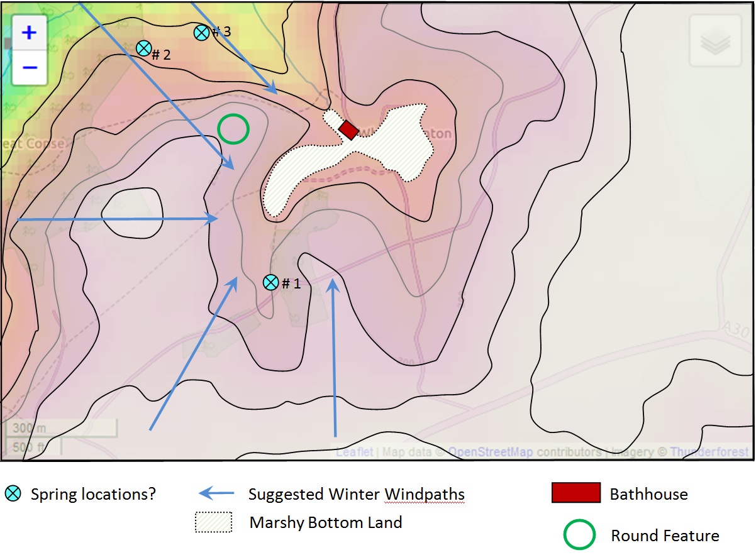This screenshot has height=555, width=756.
Task: Click the red Bathhouse legend swatch
Action: click(x=575, y=493)
